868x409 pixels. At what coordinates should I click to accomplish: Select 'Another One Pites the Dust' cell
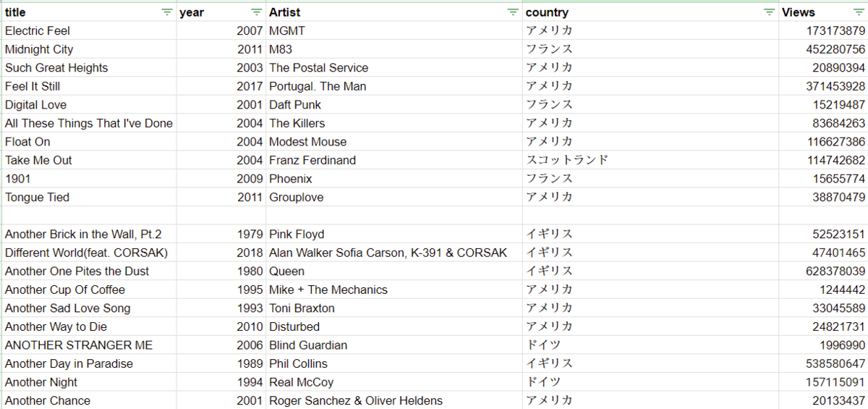89,271
